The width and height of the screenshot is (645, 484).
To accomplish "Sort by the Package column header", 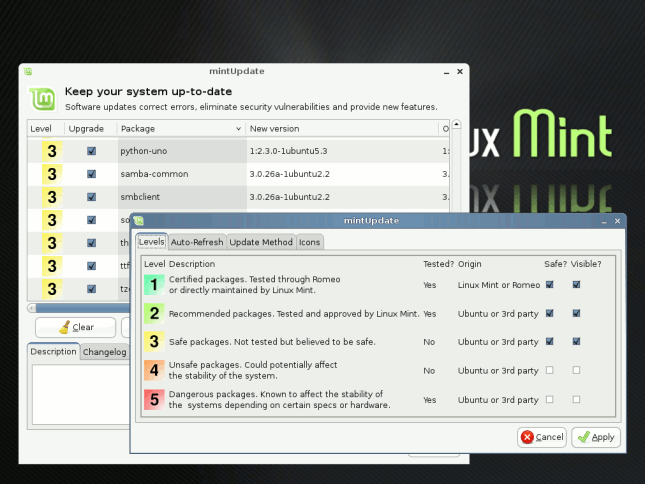I will [x=181, y=129].
